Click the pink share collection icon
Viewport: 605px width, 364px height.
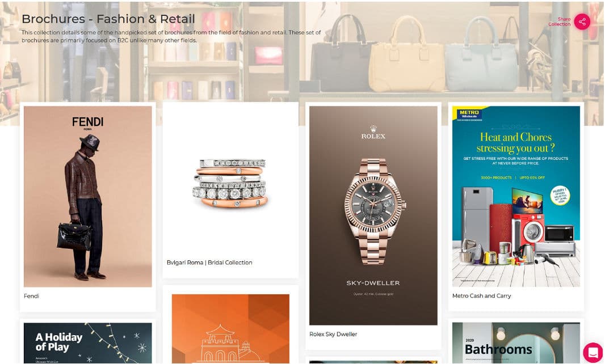pos(582,22)
